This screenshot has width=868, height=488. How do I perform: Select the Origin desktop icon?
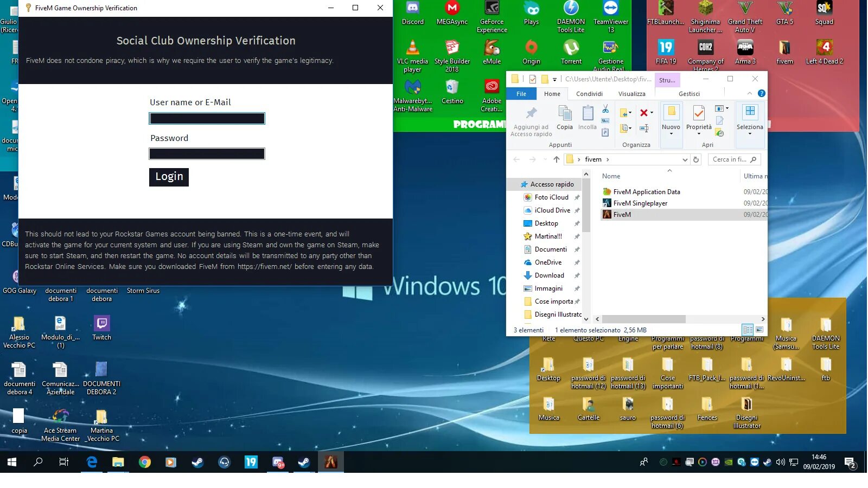pyautogui.click(x=531, y=53)
